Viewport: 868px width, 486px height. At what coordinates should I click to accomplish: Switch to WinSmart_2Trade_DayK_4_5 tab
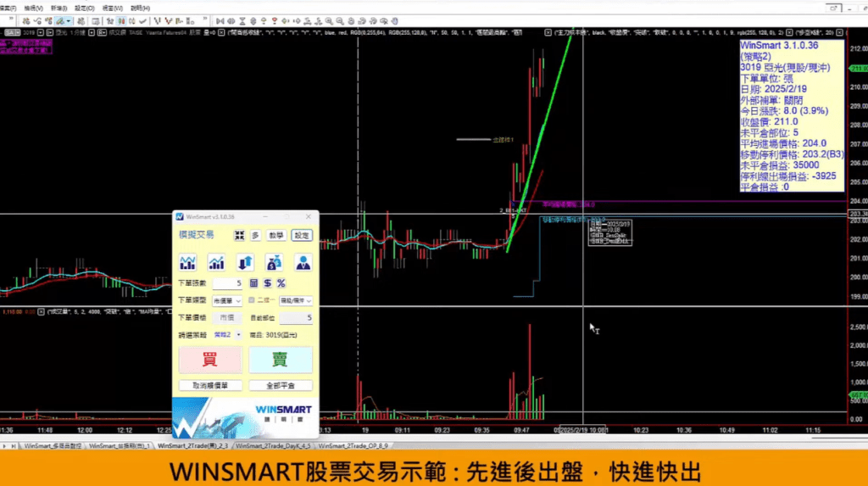tap(273, 445)
